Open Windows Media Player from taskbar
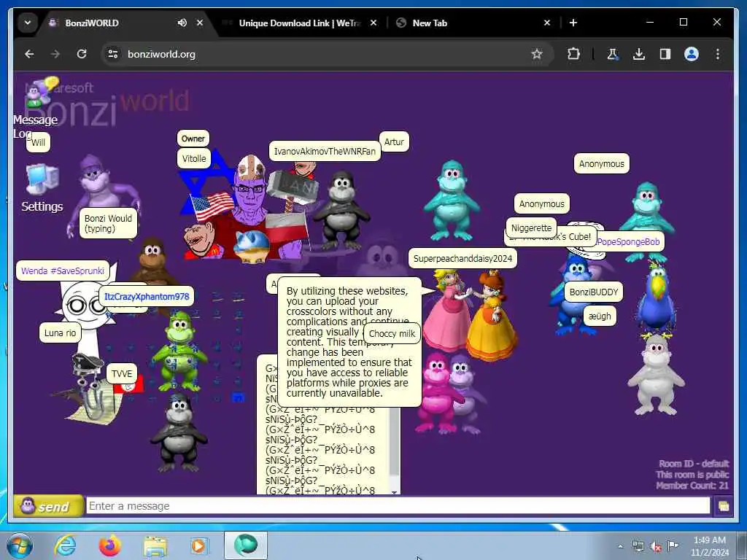Viewport: 747px width, 560px height. [x=200, y=545]
